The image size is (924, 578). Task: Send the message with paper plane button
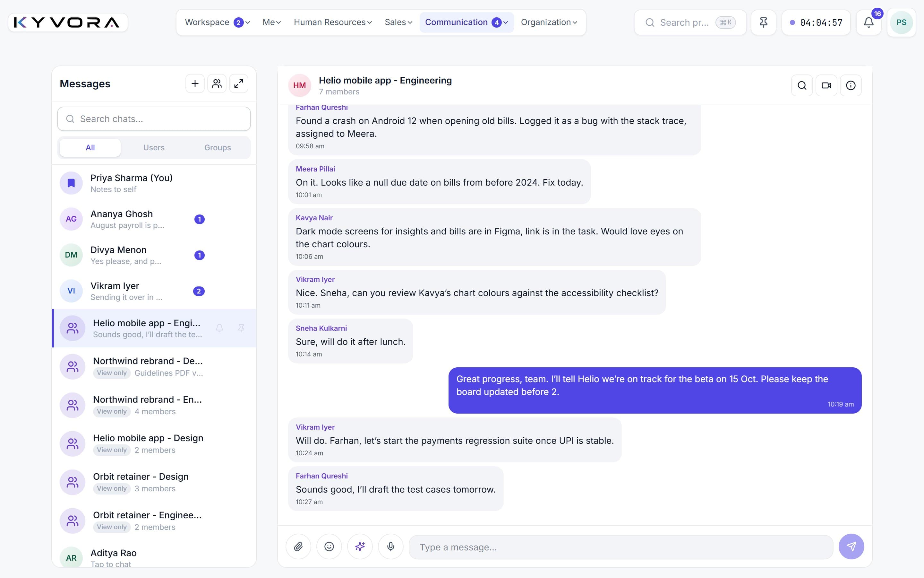tap(851, 547)
